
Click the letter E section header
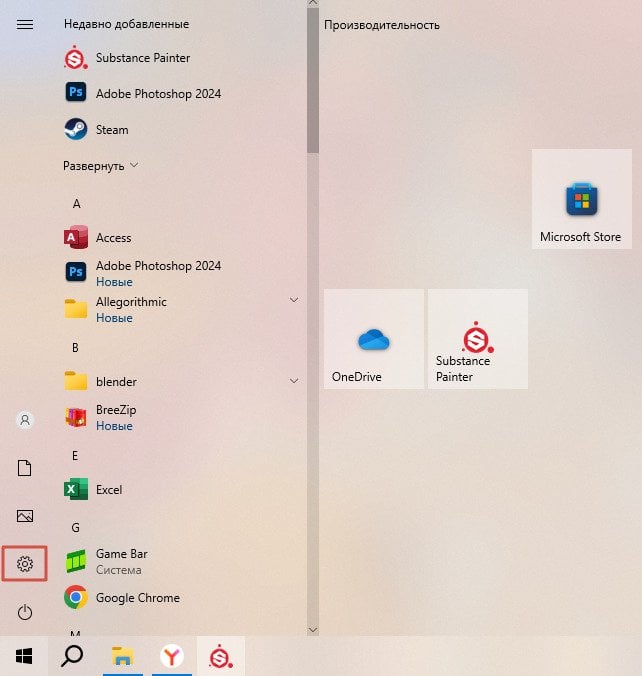tap(75, 456)
